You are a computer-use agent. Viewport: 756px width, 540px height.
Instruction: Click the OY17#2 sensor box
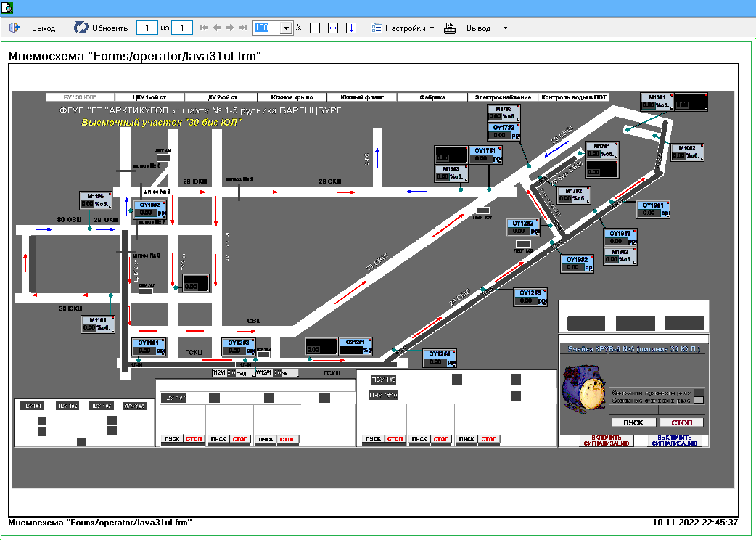pos(504,131)
